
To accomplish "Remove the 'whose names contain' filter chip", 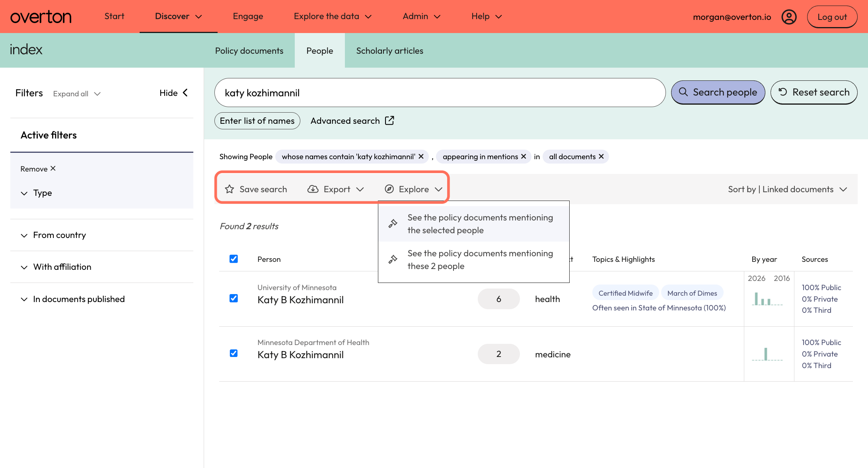I will click(x=421, y=156).
